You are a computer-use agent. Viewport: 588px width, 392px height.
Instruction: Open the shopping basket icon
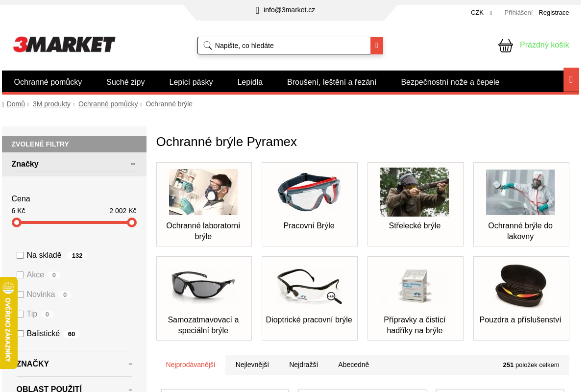505,46
